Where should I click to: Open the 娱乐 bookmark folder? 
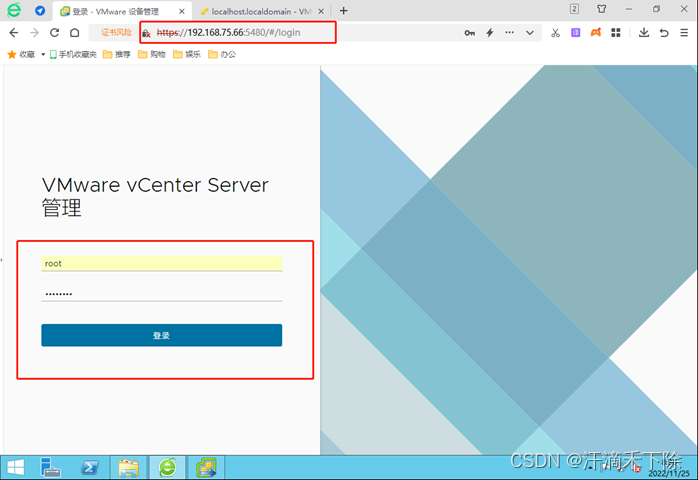coord(187,54)
